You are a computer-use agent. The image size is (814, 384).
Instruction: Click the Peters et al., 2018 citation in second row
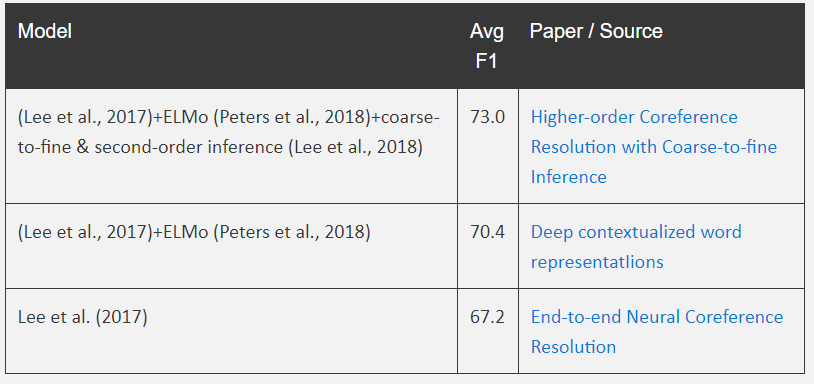point(292,232)
